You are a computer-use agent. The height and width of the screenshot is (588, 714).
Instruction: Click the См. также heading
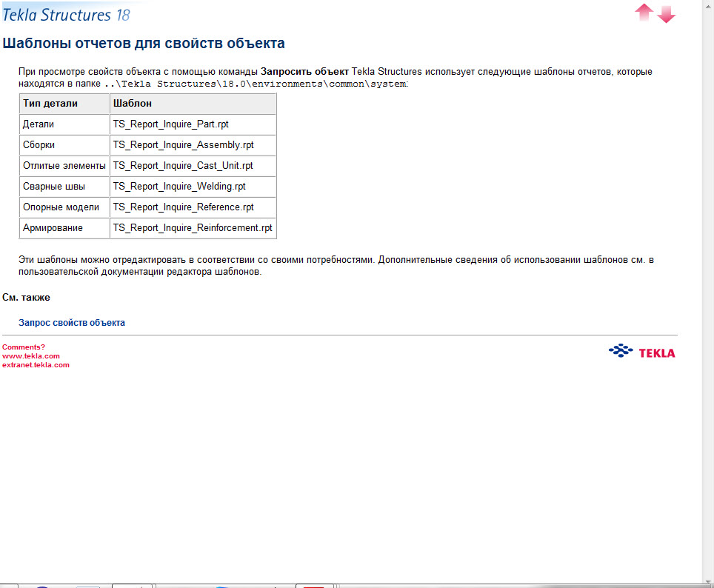click(26, 298)
